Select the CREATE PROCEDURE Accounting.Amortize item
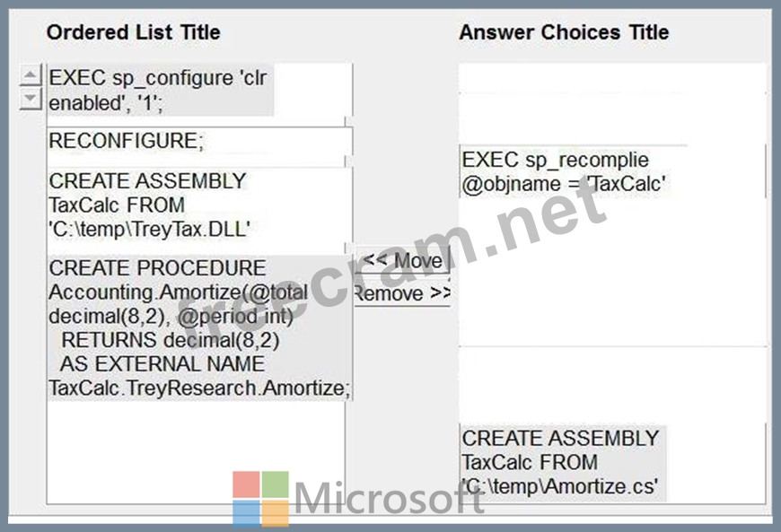Viewport: 781px width, 532px height. click(x=199, y=328)
